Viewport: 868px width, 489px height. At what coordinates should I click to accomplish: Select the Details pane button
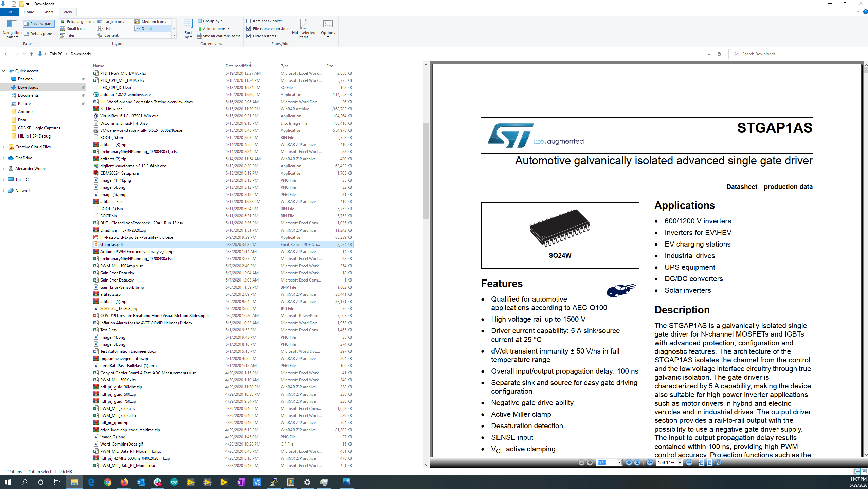pos(38,33)
